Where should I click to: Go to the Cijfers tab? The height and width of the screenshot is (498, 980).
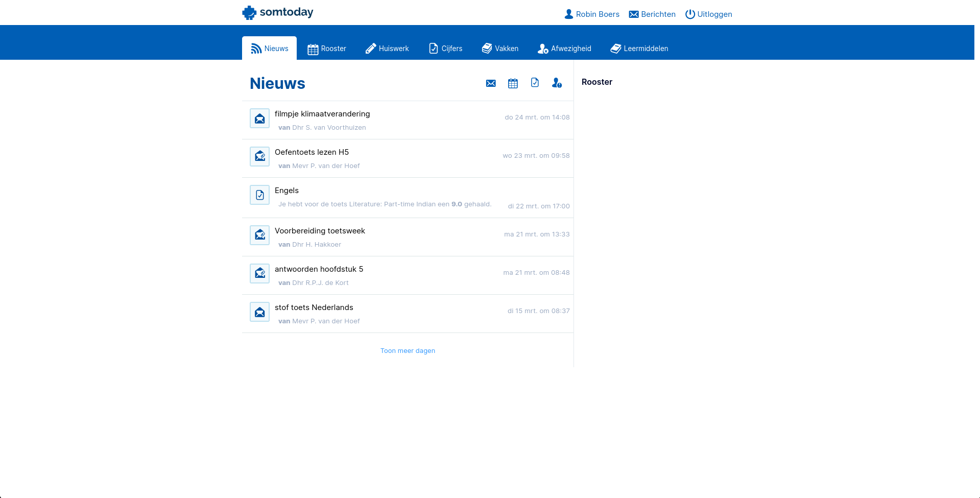point(445,49)
